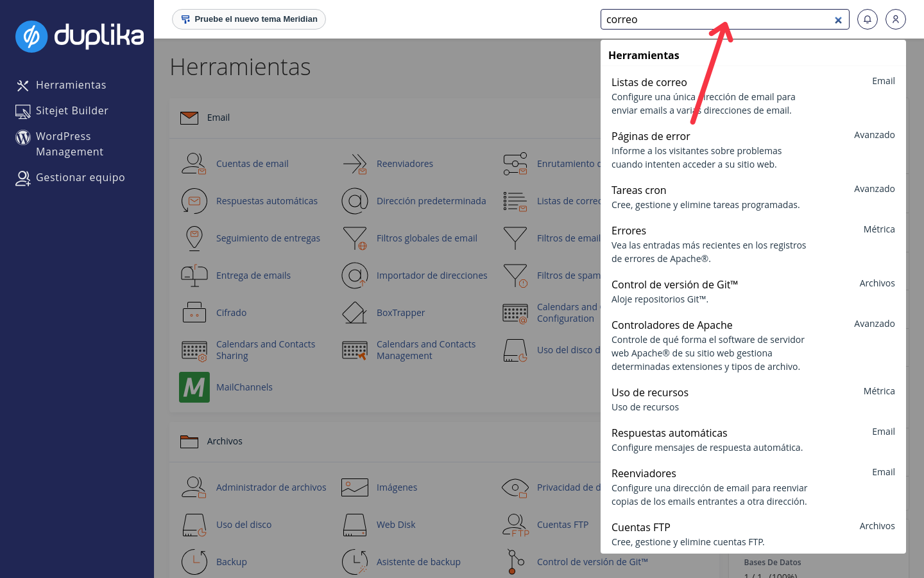Open the Asistente de backup link

pos(418,562)
